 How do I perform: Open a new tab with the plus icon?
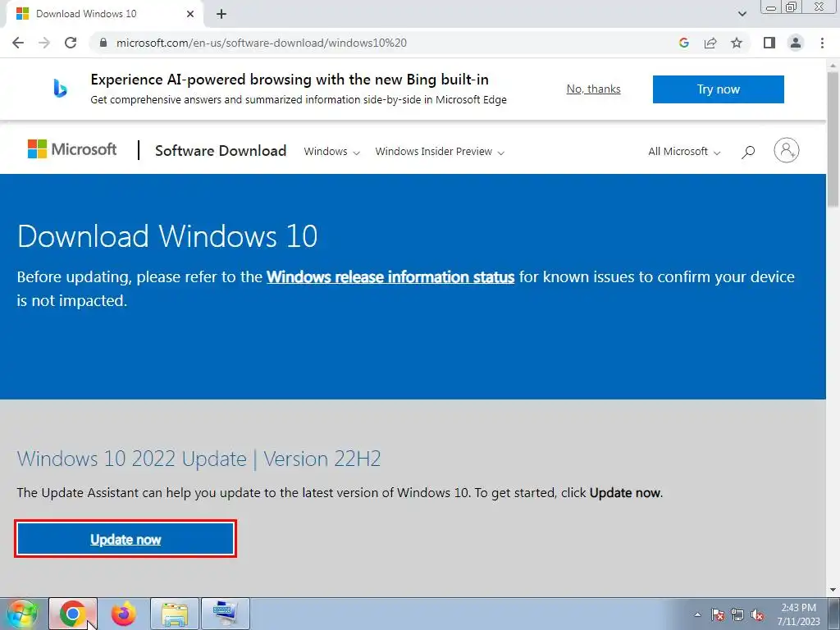pos(221,14)
